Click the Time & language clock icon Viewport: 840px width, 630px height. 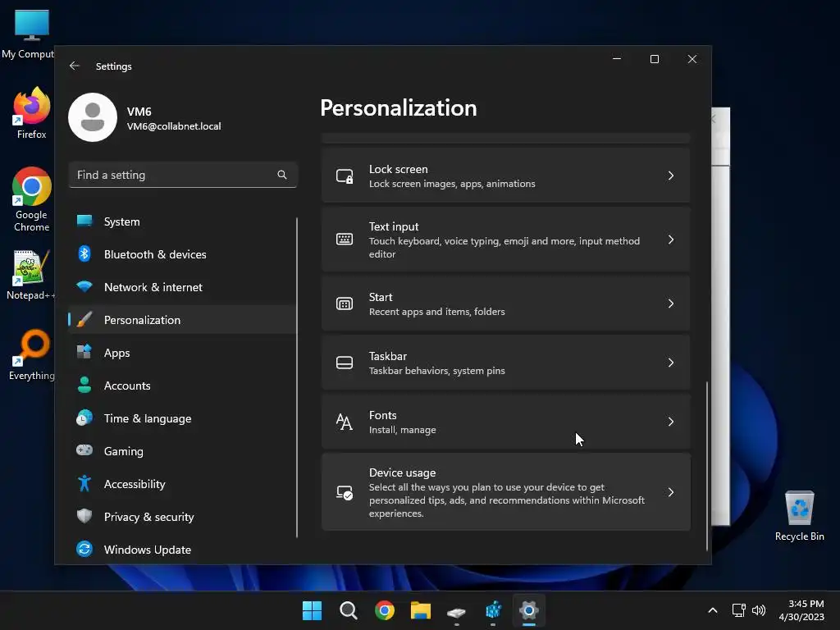point(84,418)
